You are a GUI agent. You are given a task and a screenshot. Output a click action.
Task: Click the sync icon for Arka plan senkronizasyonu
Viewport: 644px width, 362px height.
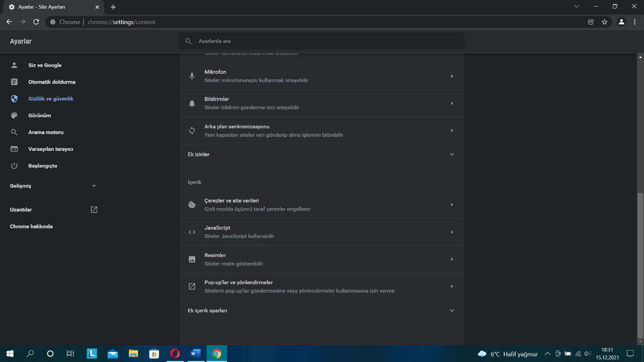pos(192,131)
